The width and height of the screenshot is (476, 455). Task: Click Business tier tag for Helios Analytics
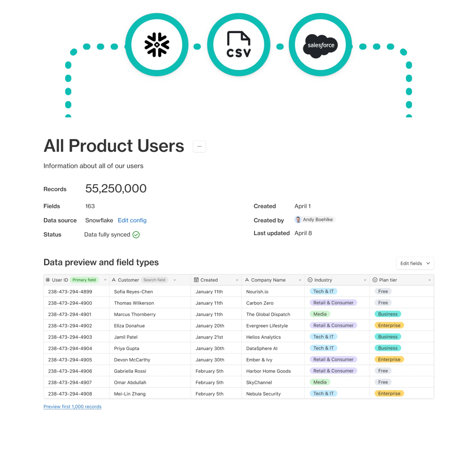(388, 337)
